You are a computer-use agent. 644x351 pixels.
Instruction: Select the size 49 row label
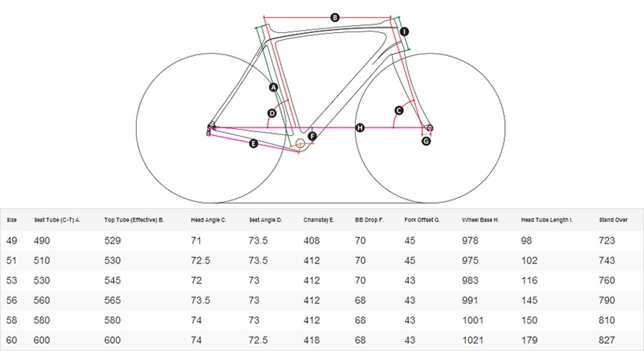[11, 241]
